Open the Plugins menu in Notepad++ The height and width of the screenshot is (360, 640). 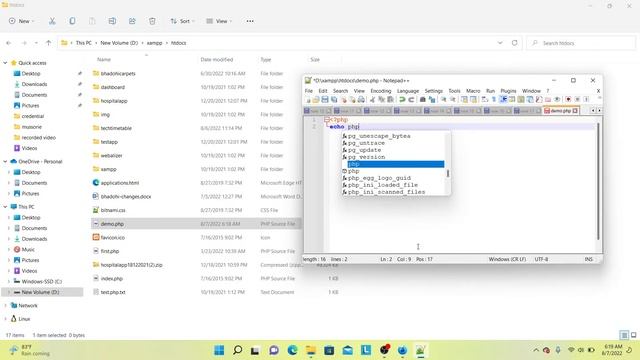508,91
